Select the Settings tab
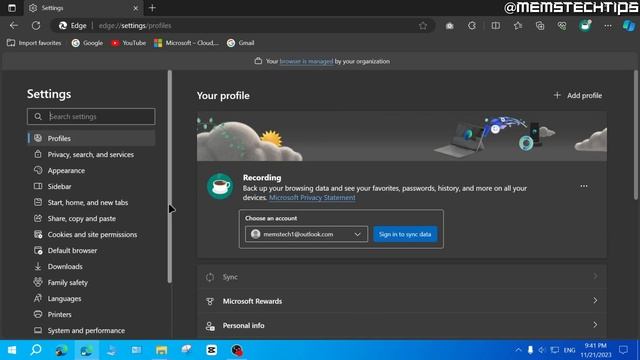This screenshot has width=640, height=360. 83,8
